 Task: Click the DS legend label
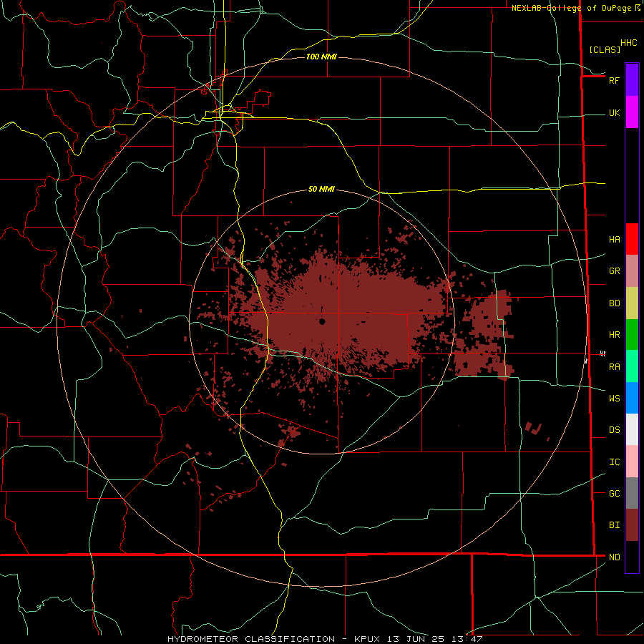coord(614,430)
